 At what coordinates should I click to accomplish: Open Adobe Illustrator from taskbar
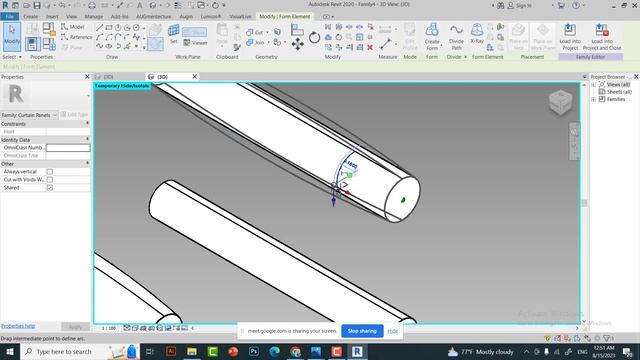point(171,351)
